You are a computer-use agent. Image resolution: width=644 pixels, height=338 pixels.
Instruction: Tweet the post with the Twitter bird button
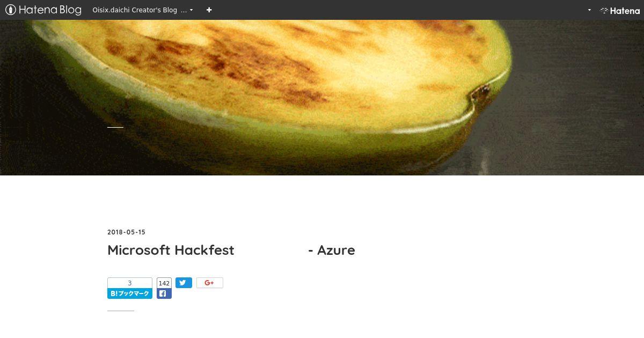(x=184, y=283)
